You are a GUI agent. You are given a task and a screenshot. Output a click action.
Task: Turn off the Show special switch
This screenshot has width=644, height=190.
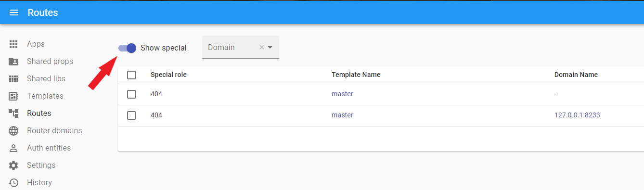[x=127, y=48]
